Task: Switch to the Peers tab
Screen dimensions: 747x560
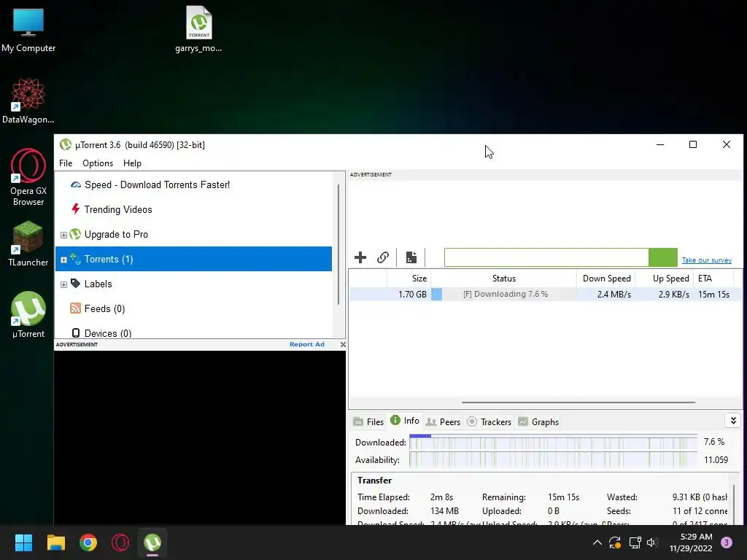Action: (443, 422)
